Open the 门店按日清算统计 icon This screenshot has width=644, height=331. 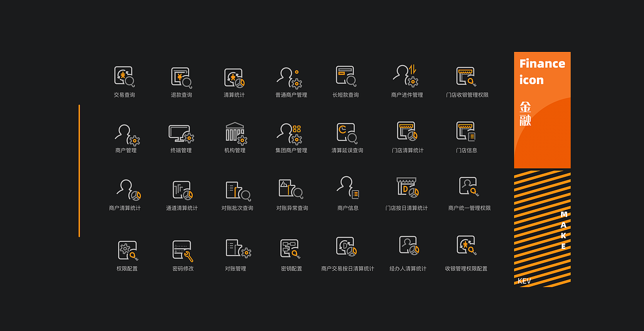[x=408, y=187]
